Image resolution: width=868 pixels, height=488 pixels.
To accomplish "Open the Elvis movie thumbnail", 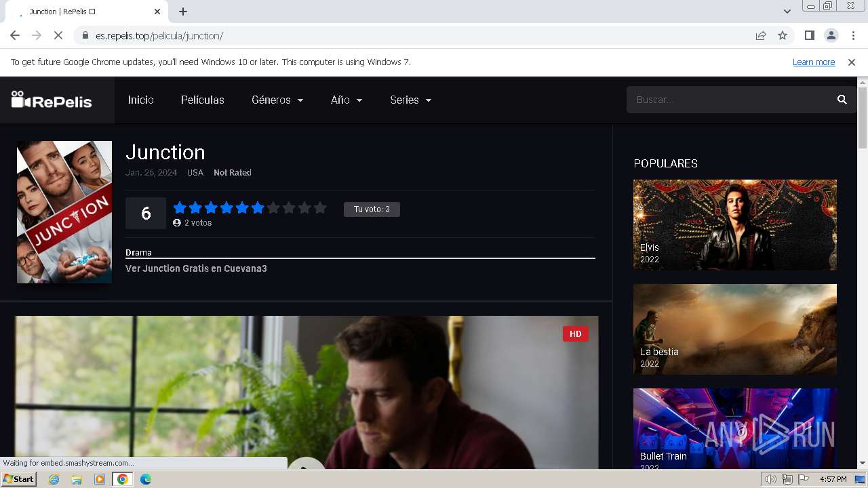I will (735, 224).
